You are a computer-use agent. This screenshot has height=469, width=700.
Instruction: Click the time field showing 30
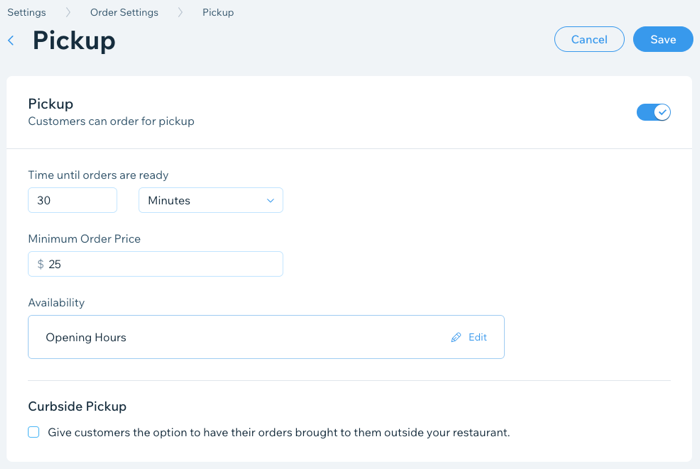pyautogui.click(x=72, y=201)
